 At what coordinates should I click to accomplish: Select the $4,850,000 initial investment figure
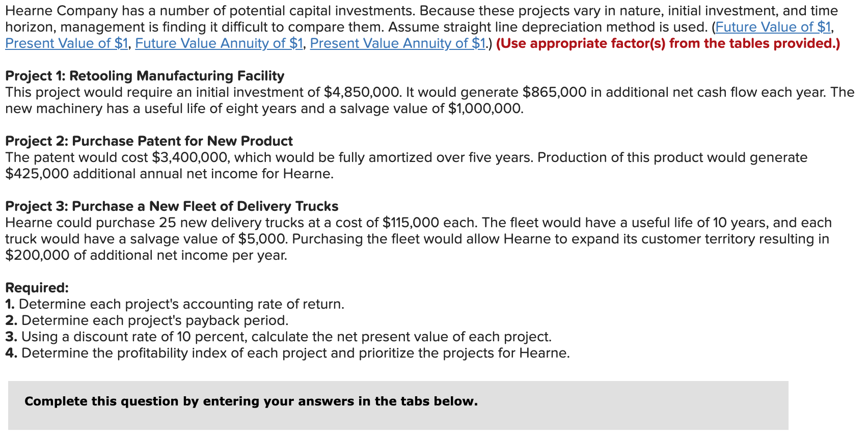coord(359,92)
